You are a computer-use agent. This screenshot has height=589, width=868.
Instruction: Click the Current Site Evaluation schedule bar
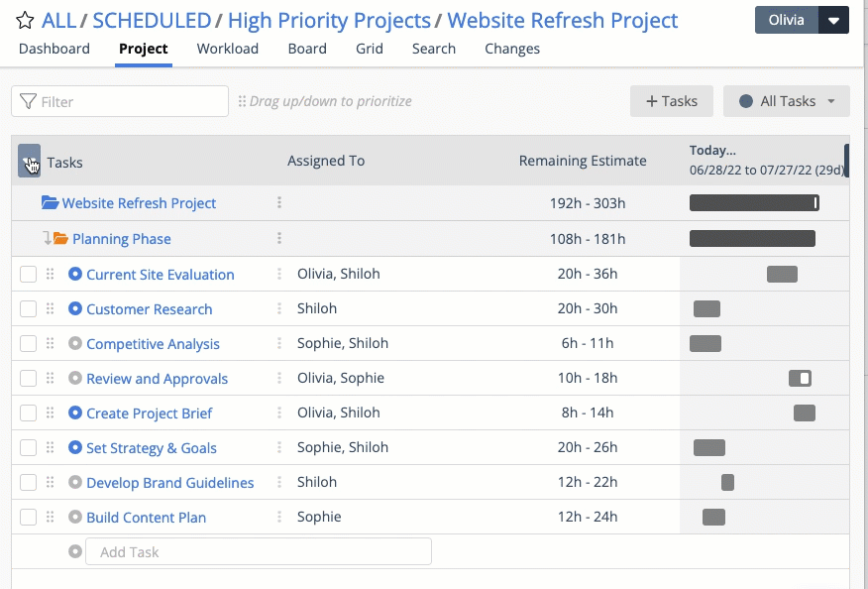tap(782, 275)
